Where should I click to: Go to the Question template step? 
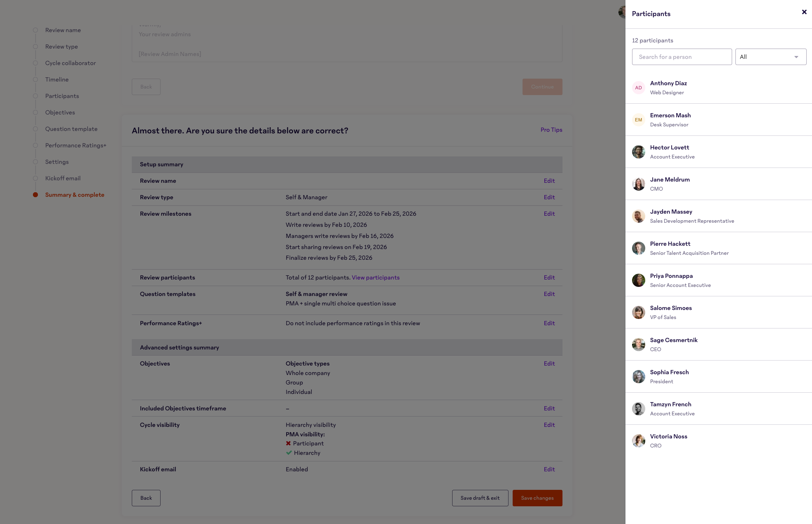point(71,129)
